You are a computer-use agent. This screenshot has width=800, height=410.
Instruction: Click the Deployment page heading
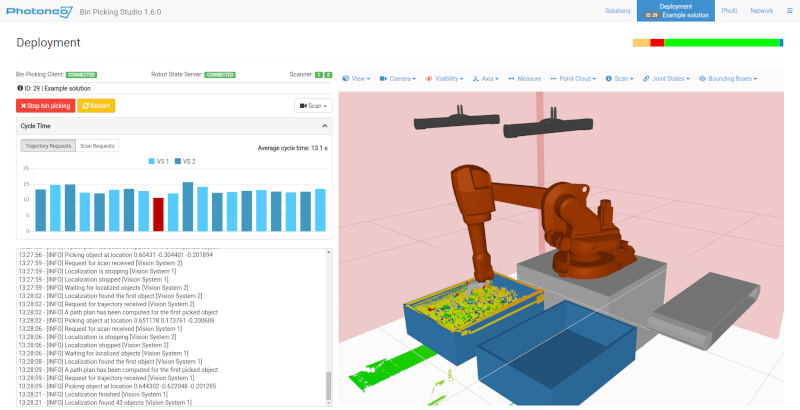[48, 43]
